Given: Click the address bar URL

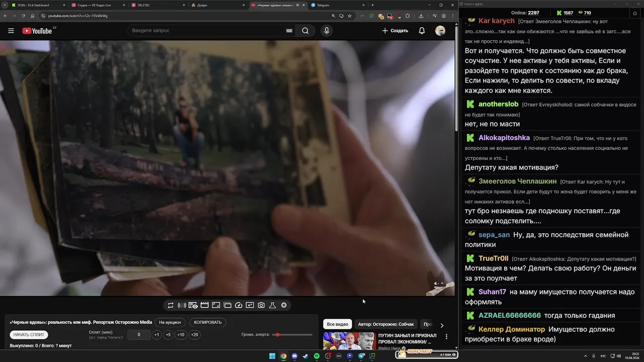Looking at the screenshot, I should (78, 16).
